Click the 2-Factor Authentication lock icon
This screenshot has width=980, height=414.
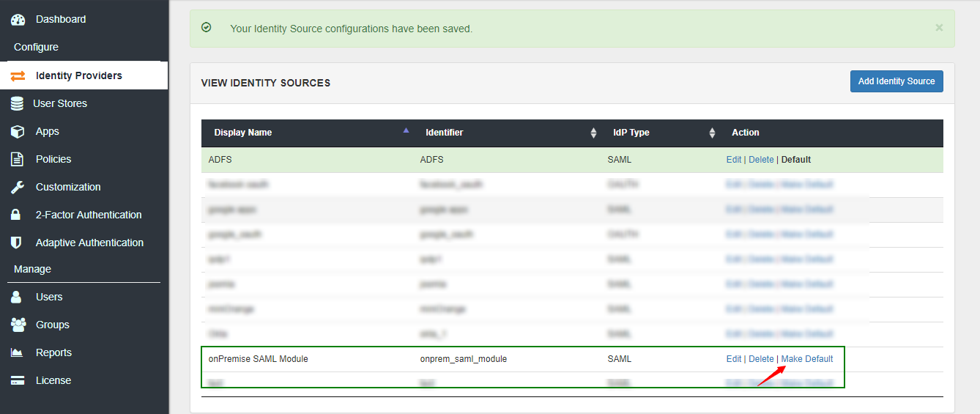click(x=16, y=215)
